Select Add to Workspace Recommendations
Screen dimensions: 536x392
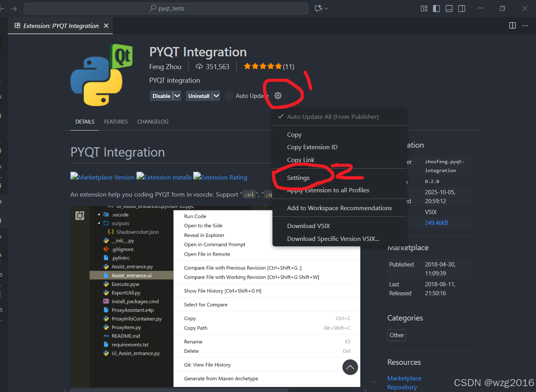(340, 208)
